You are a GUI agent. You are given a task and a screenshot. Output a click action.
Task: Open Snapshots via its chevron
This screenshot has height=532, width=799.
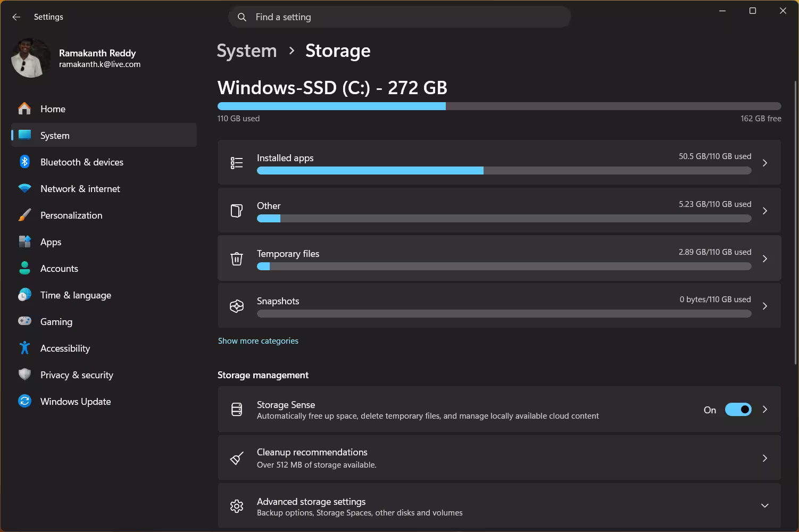coord(765,306)
